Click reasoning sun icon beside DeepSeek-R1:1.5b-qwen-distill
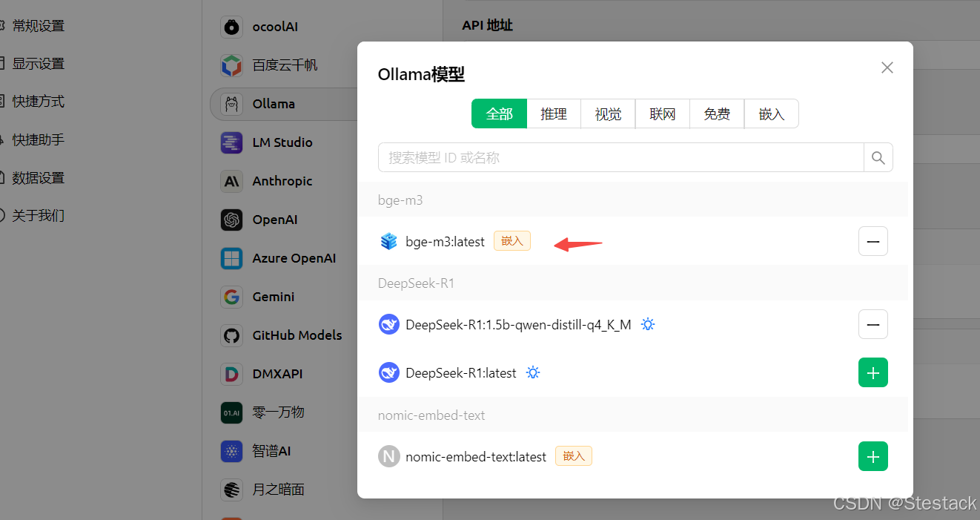The width and height of the screenshot is (980, 520). [648, 324]
